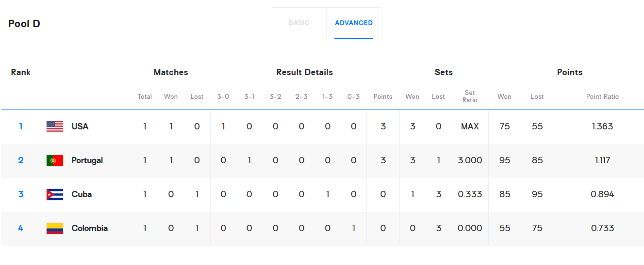Click the Point Ratio column header
644x265 pixels.
pos(602,97)
